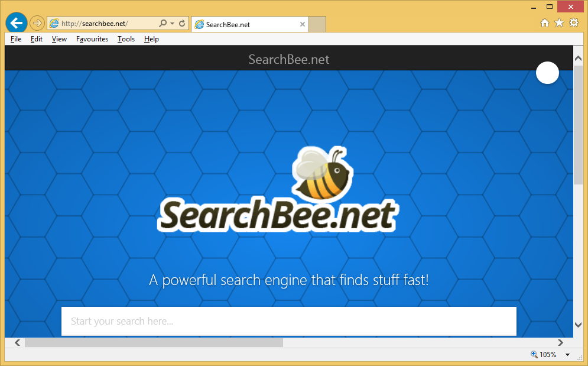The image size is (588, 366).
Task: Click the white round button on the page
Action: click(x=547, y=73)
